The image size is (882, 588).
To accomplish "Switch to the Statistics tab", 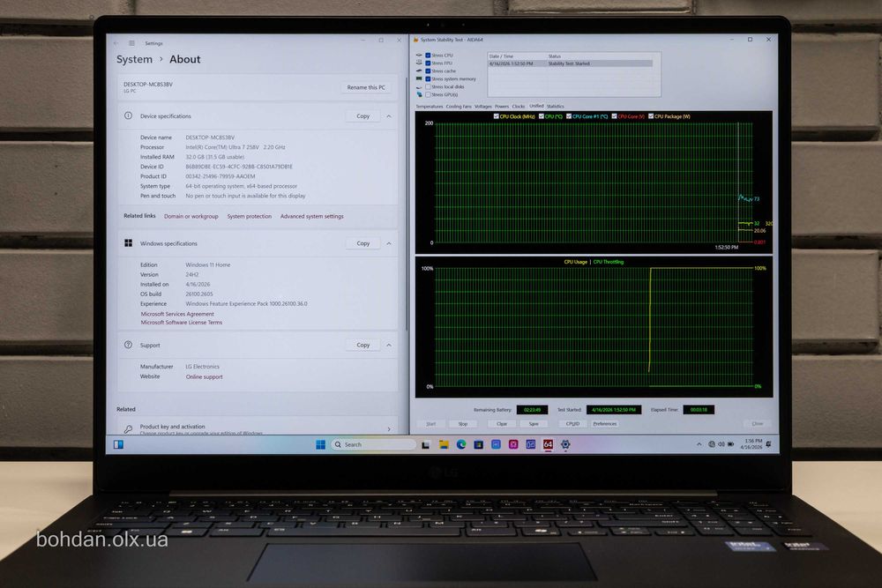I will tap(555, 107).
